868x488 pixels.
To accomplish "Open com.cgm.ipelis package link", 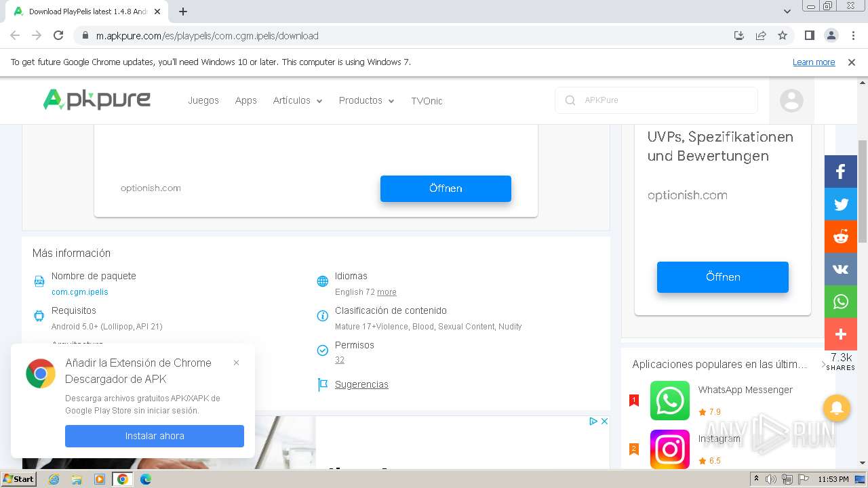I will tap(80, 292).
